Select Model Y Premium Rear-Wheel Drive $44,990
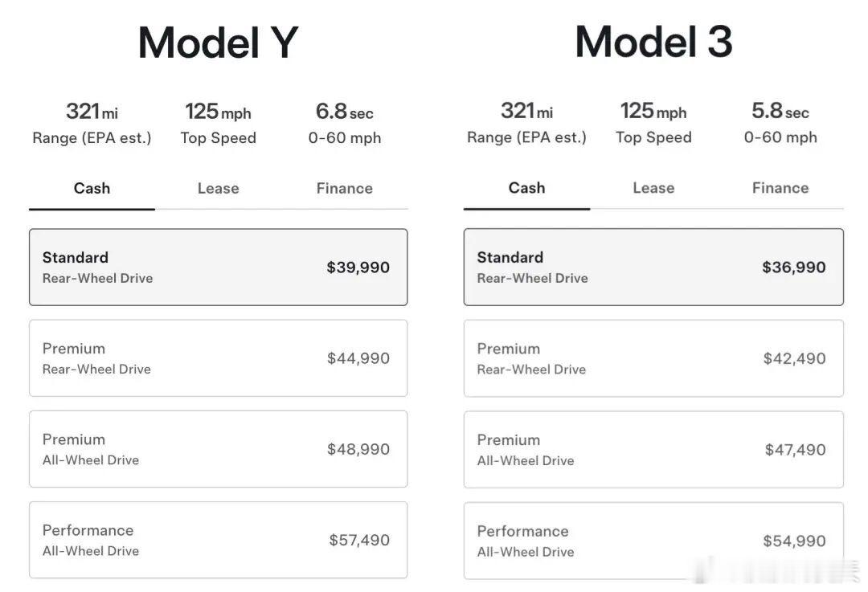 coord(218,358)
